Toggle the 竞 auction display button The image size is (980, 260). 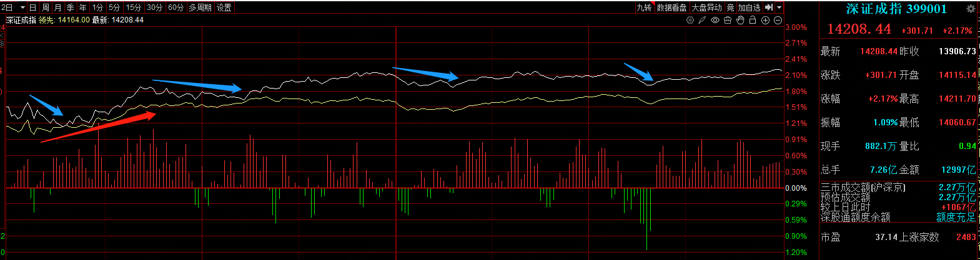(x=730, y=7)
